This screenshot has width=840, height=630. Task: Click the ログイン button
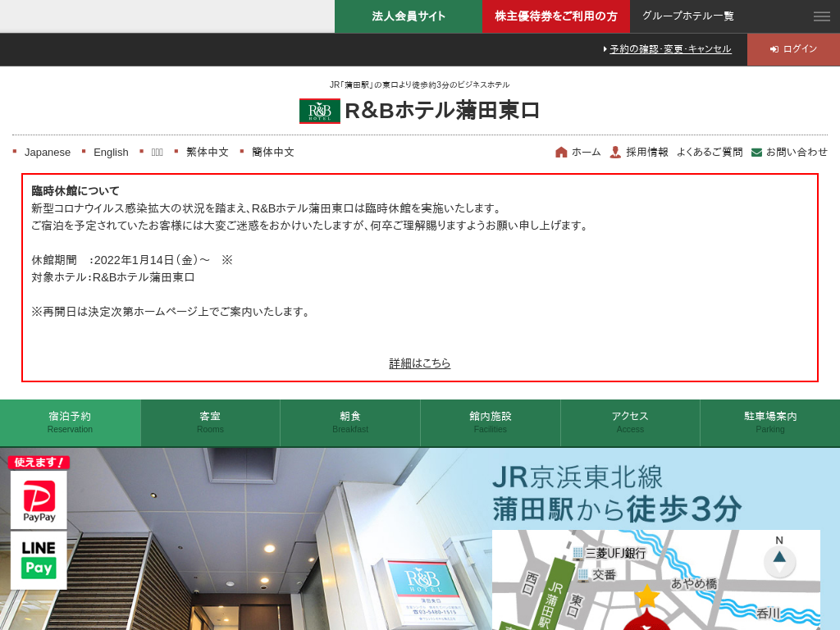pos(793,49)
